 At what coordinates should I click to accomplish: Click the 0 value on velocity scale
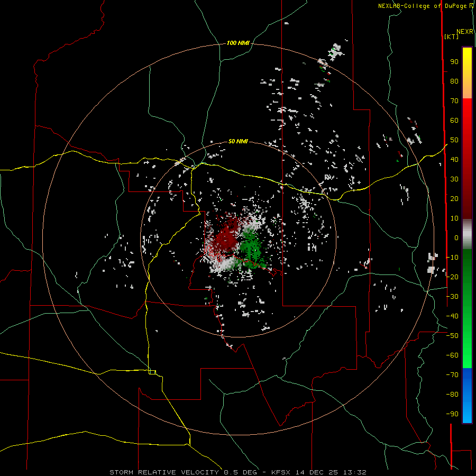coord(456,237)
